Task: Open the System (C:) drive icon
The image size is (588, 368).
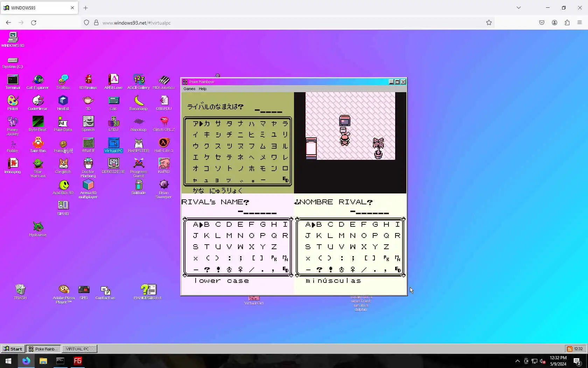Action: [13, 62]
